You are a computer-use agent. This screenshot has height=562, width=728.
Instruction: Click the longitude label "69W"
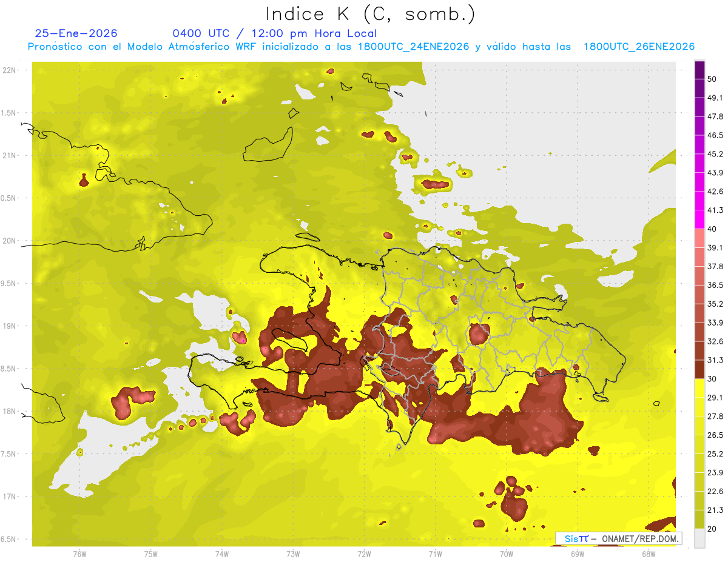tap(578, 554)
